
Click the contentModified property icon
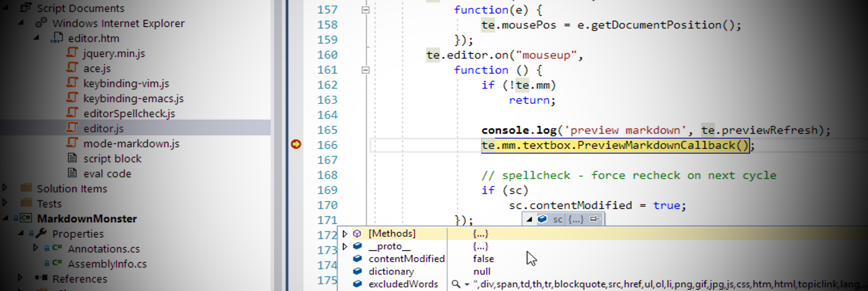[357, 259]
